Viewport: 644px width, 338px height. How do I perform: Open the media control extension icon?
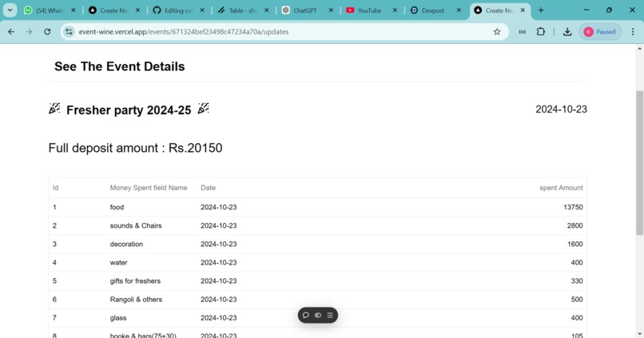point(522,32)
